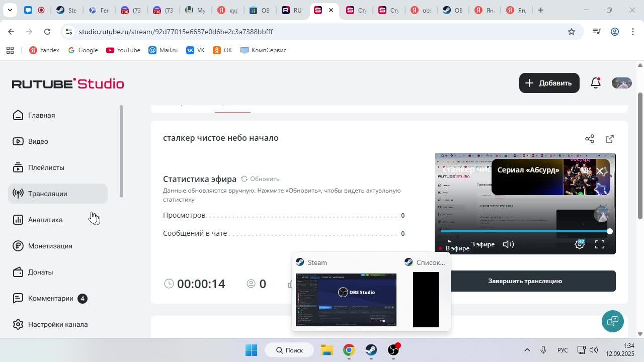Click the address bar URL
The image size is (644, 362).
[176, 32]
